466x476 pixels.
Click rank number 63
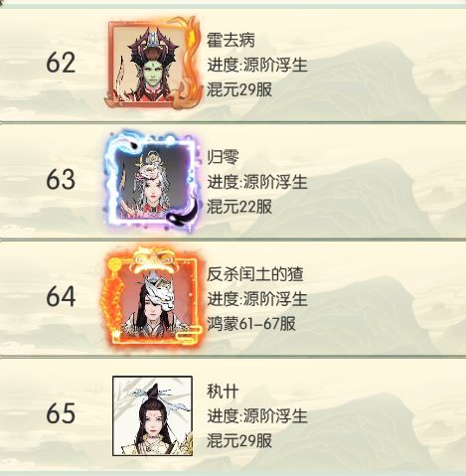click(61, 180)
